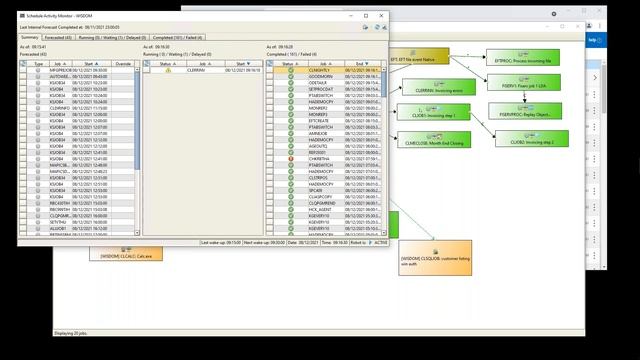Select the EFTPROC Process incoming file node
Viewport: 640px width, 360px height.
click(x=523, y=58)
